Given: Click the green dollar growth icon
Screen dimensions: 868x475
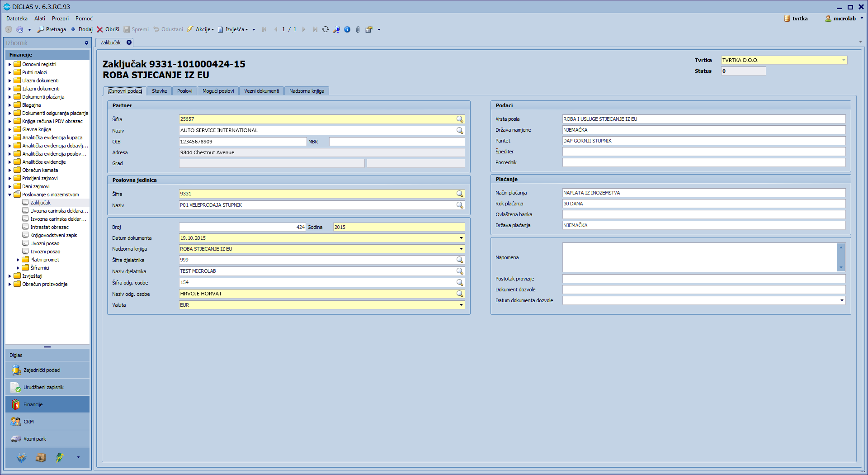Looking at the screenshot, I should coord(60,458).
